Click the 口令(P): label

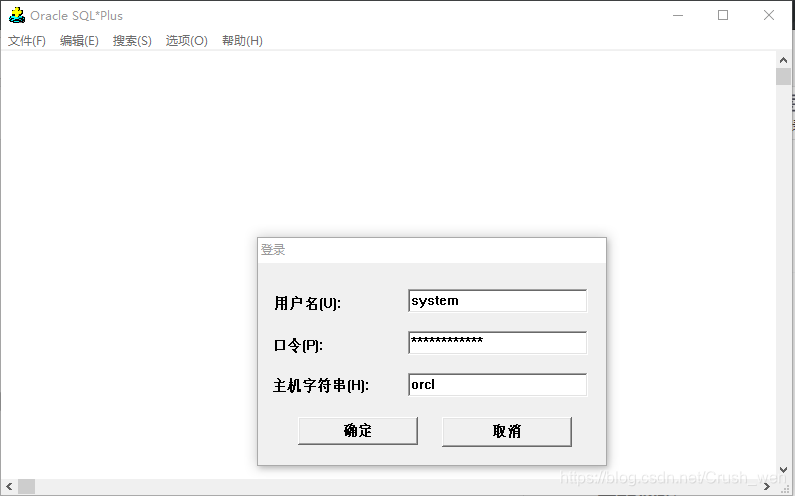(x=298, y=345)
